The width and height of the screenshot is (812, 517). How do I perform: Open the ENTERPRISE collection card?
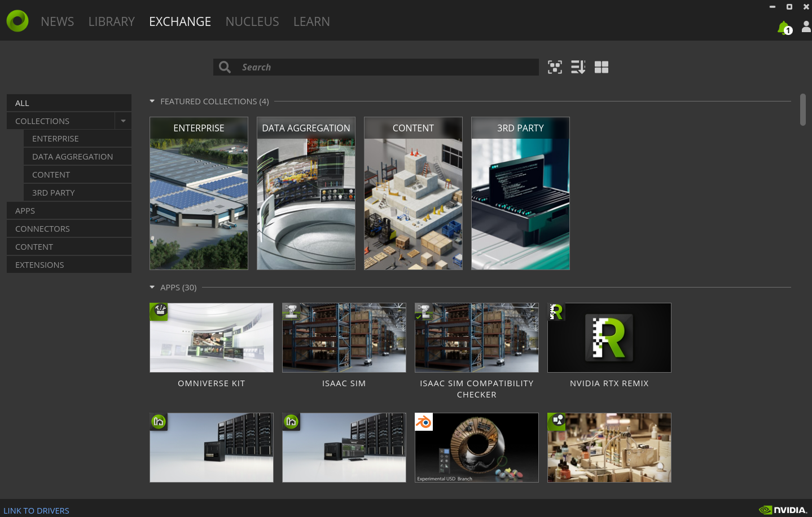click(199, 193)
